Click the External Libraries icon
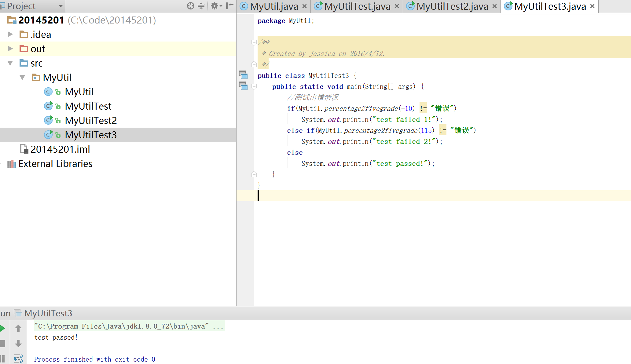Image resolution: width=631 pixels, height=364 pixels. (x=12, y=164)
